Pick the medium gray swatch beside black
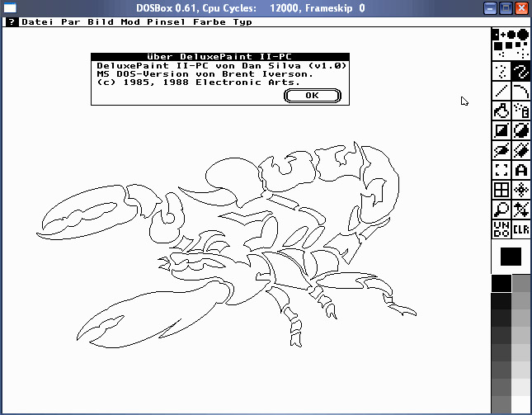532x415 pixels. [521, 283]
